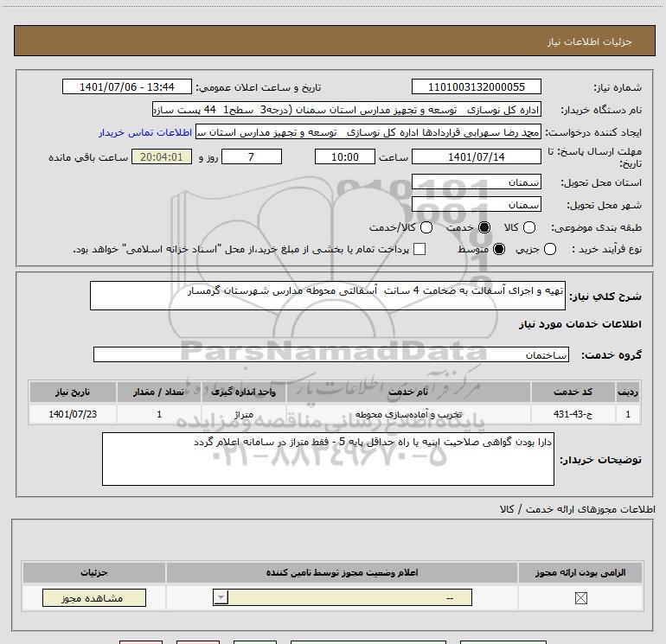Click the need date cell 1401/07/23

[x=73, y=414]
